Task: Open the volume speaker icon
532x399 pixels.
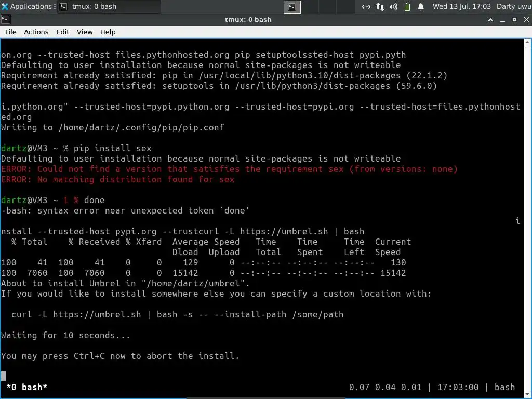Action: 394,7
